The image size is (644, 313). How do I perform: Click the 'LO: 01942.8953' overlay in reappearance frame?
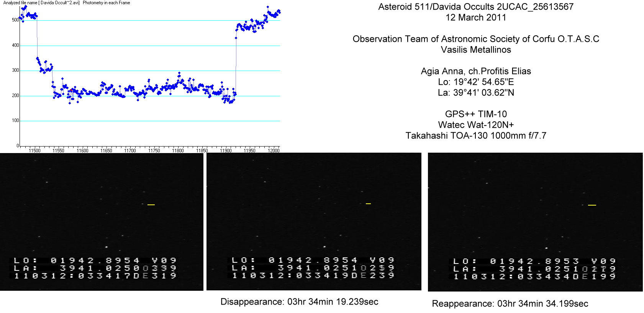coord(516,261)
